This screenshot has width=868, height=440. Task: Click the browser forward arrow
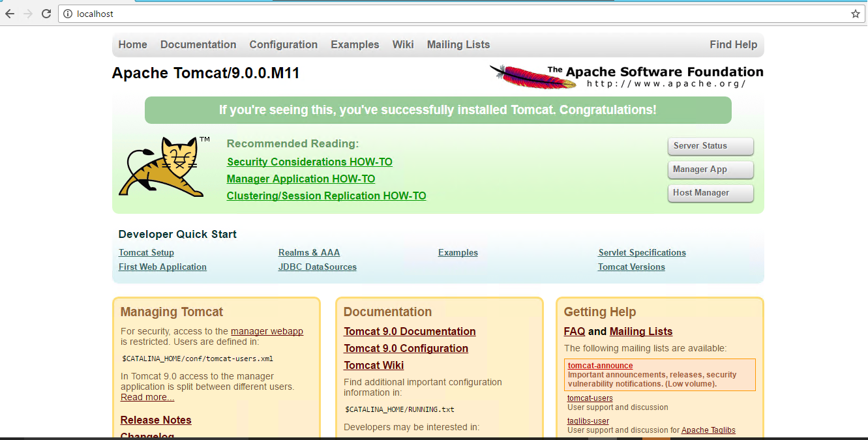pyautogui.click(x=28, y=14)
